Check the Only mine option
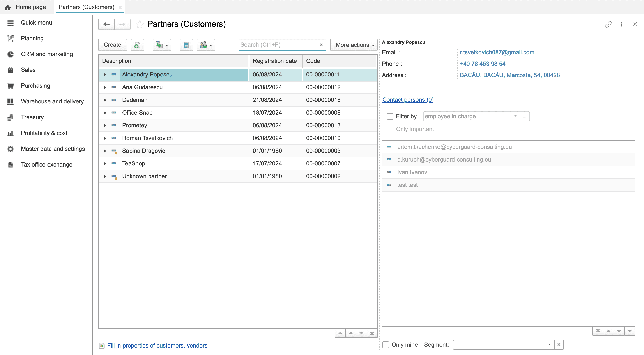The height and width of the screenshot is (355, 644). tap(386, 344)
